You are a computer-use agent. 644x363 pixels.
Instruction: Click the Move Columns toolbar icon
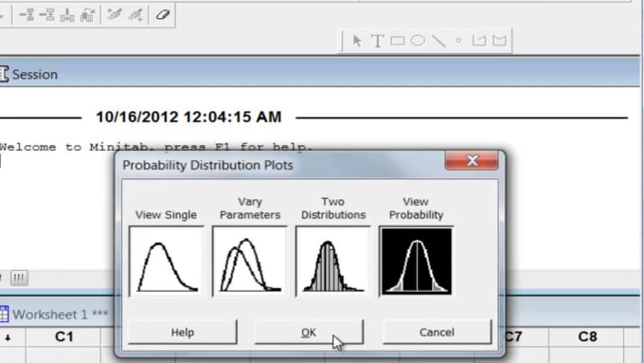(x=87, y=15)
